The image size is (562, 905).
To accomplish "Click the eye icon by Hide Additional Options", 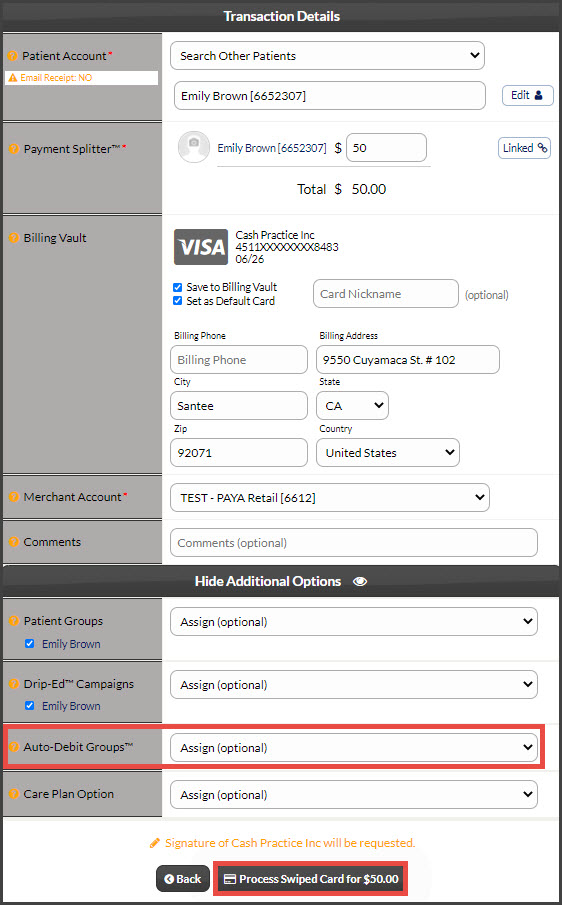I will point(360,581).
